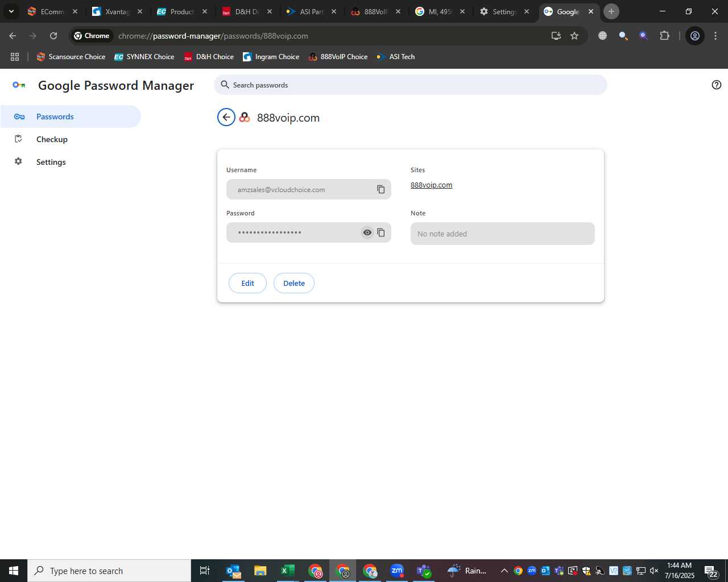The image size is (728, 582).
Task: Open the Windows Start menu
Action: click(14, 571)
